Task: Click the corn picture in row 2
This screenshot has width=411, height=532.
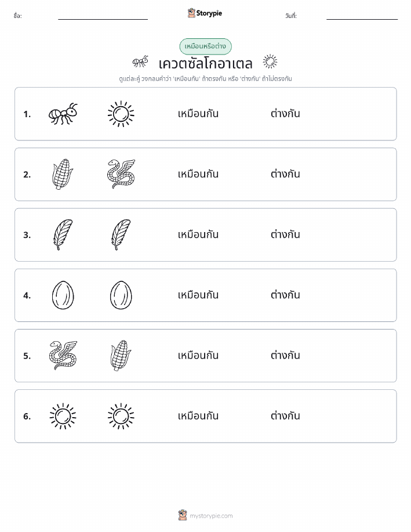Action: click(x=63, y=174)
